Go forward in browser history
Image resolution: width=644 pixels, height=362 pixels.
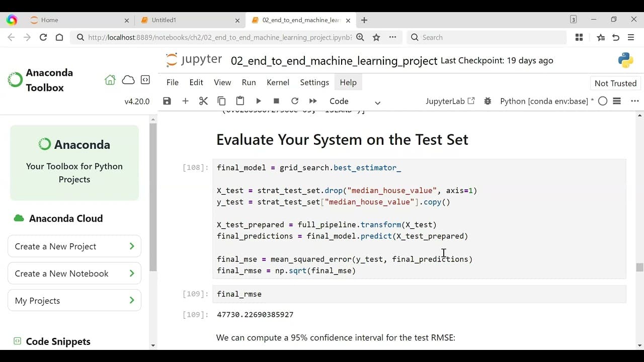tap(27, 37)
